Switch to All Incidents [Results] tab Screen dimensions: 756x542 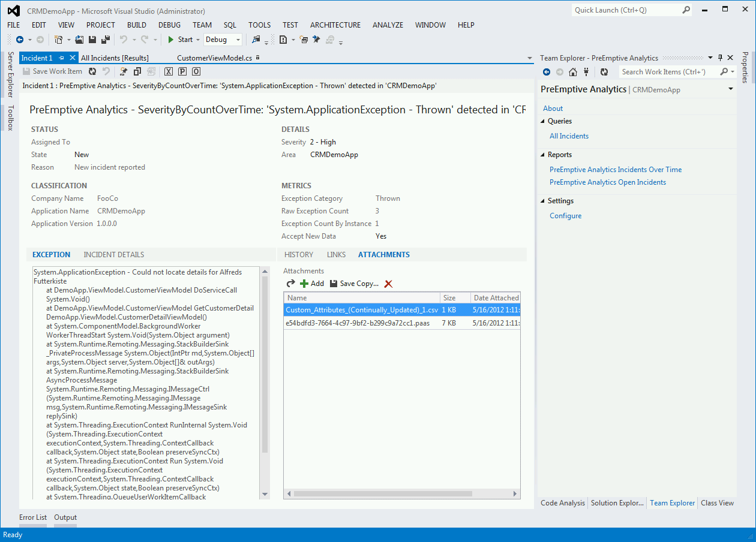tap(115, 58)
